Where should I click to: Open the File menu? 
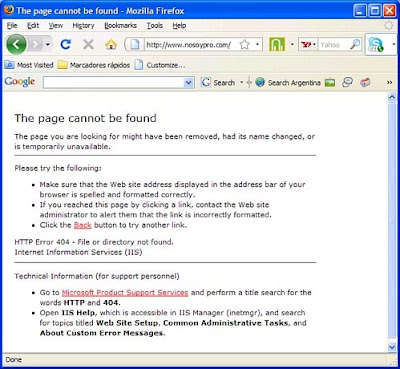[12, 26]
